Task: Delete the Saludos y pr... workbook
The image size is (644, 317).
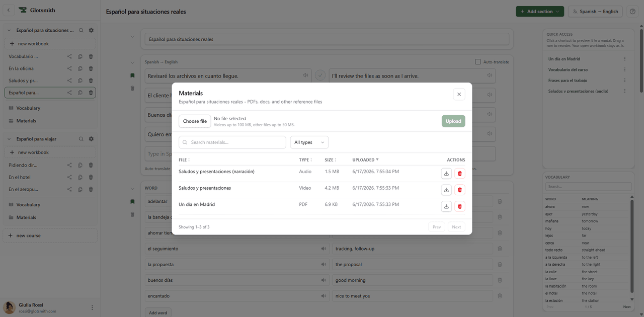Action: point(91,81)
